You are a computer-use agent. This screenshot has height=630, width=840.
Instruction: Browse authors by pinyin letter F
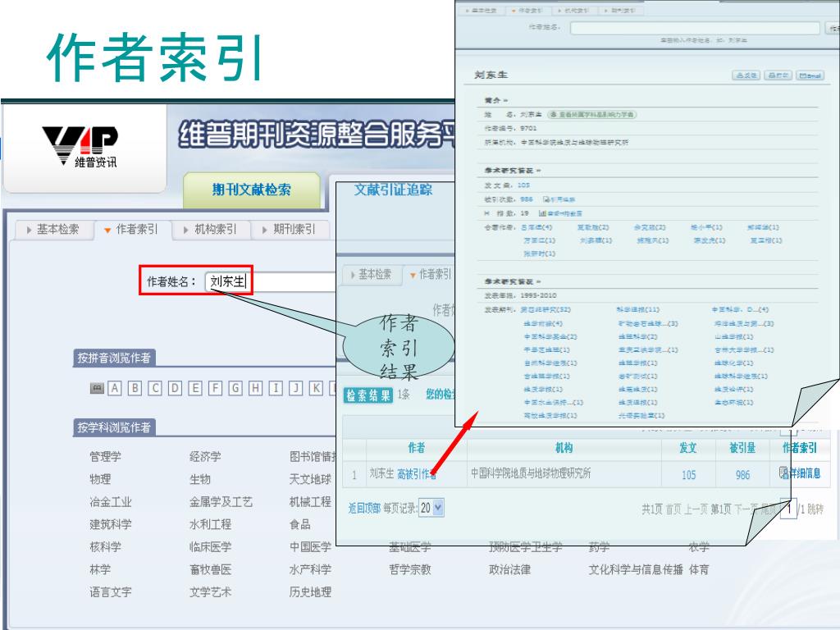pyautogui.click(x=216, y=388)
